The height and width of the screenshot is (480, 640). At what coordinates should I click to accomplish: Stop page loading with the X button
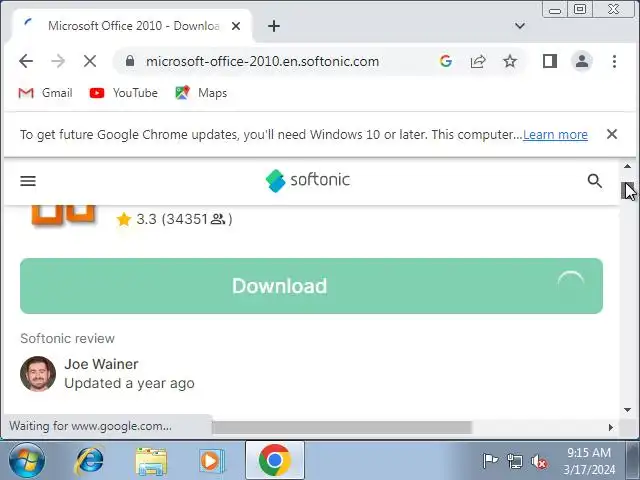click(90, 62)
